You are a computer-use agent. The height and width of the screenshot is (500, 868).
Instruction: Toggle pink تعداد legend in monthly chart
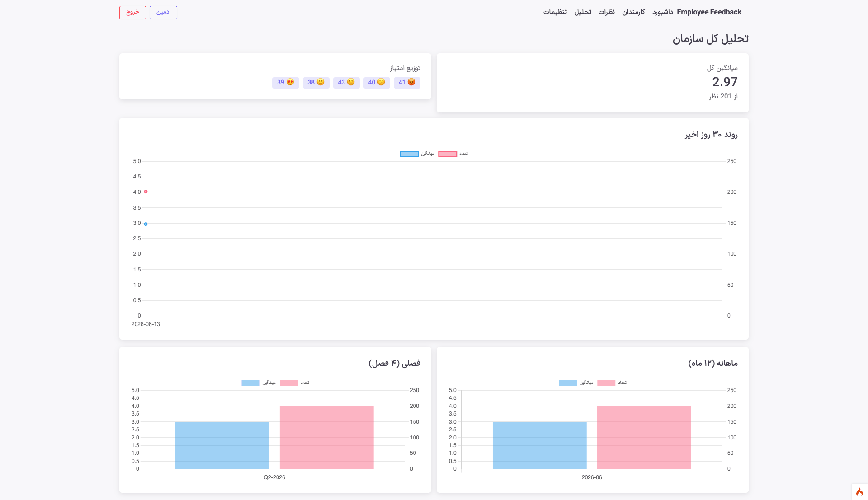(612, 383)
